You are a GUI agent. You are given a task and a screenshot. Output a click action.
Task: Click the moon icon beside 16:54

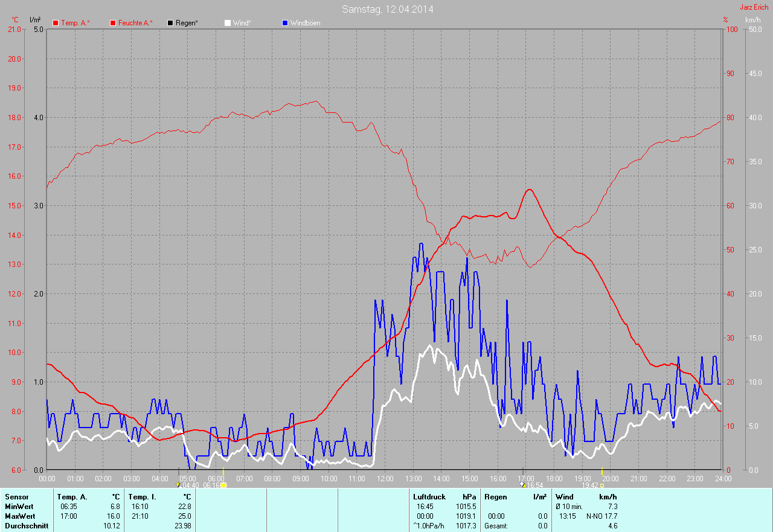click(x=522, y=484)
